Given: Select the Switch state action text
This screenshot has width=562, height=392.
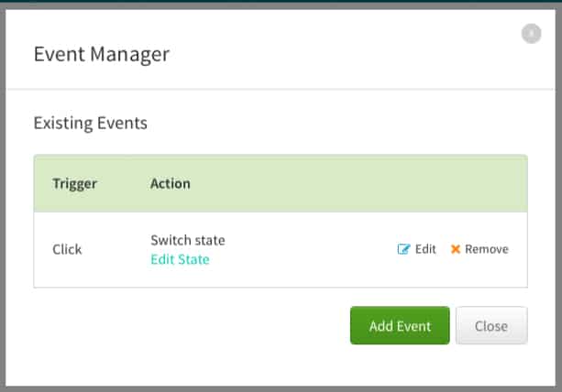Looking at the screenshot, I should (188, 240).
